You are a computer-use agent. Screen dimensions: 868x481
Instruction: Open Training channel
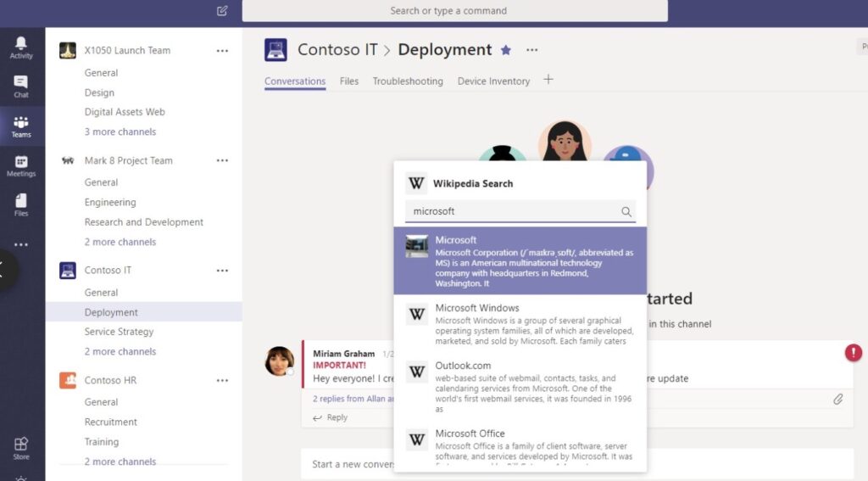[102, 442]
